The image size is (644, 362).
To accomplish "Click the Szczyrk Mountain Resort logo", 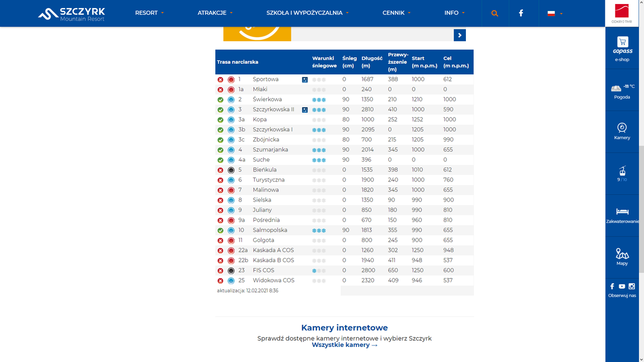I will click(71, 14).
